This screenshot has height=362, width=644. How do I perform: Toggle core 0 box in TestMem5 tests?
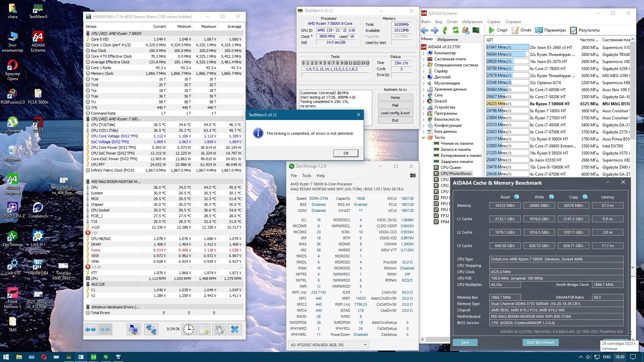pyautogui.click(x=304, y=63)
